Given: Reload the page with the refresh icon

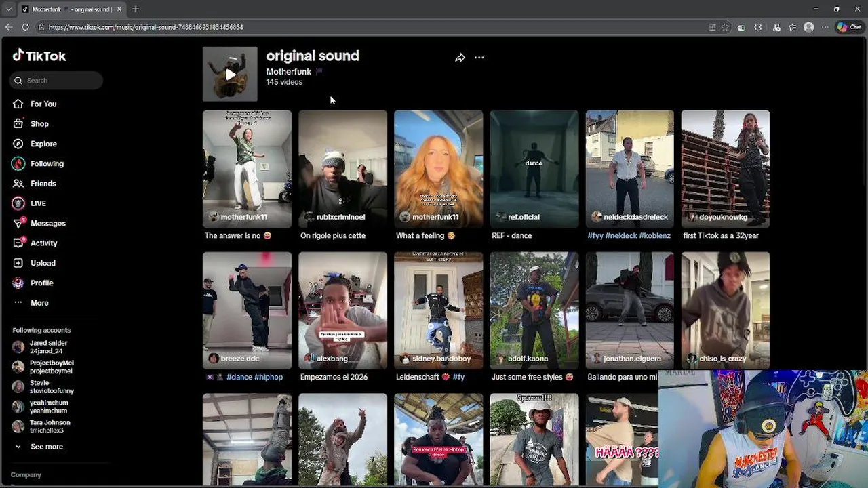Looking at the screenshot, I should 25,27.
